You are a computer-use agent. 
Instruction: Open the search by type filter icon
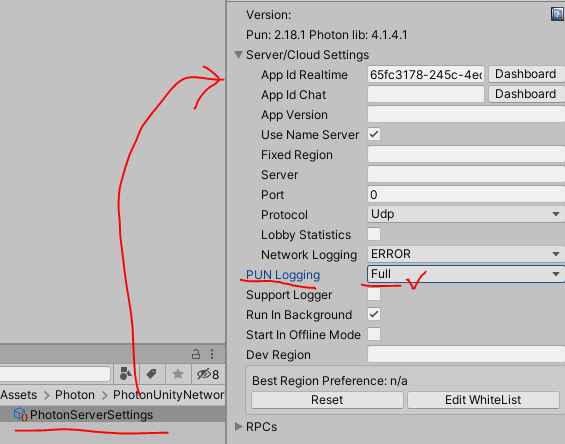tap(125, 374)
